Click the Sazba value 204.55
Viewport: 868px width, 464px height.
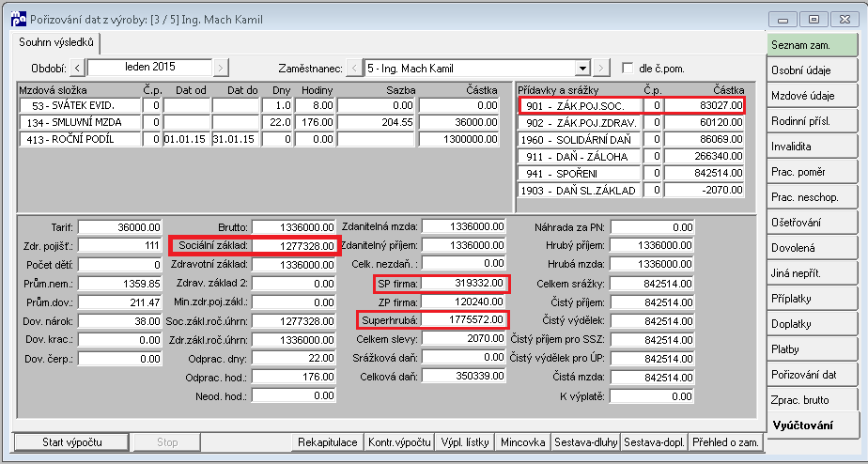pos(376,122)
